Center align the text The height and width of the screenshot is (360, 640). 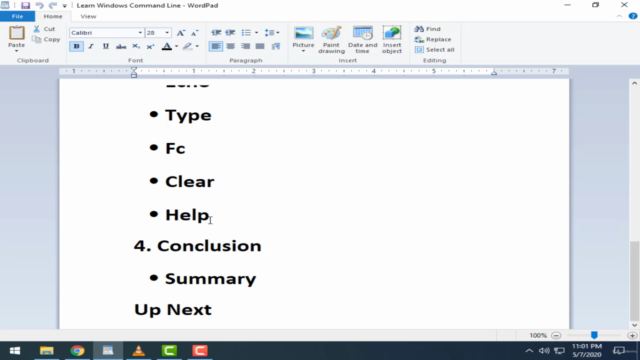[x=231, y=46]
